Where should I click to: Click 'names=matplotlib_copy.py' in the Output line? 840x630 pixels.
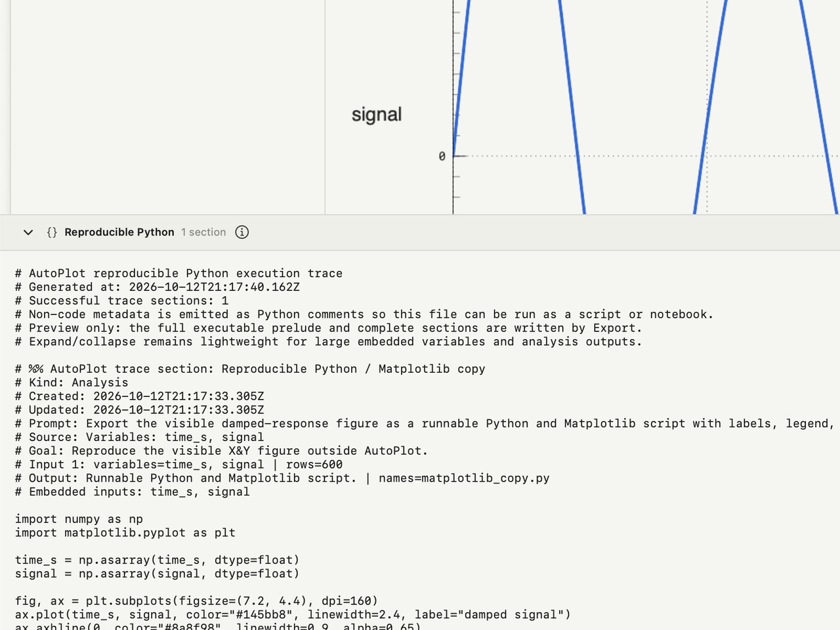[x=464, y=478]
